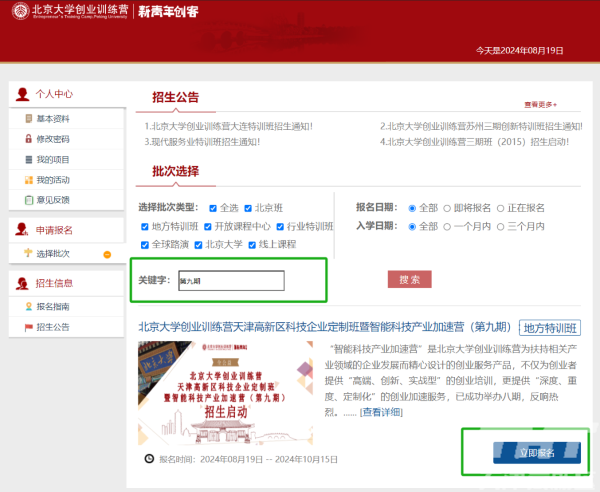
Task: Uncheck the 地方特训班 checkbox
Action: pyautogui.click(x=145, y=226)
